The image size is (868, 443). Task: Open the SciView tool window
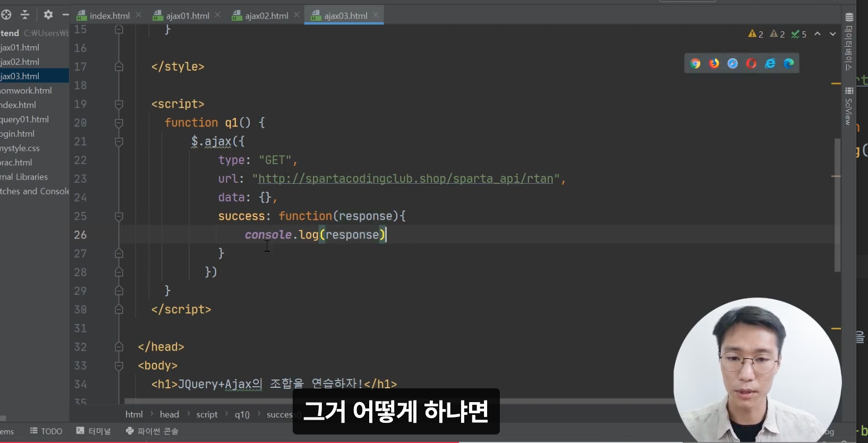tap(849, 106)
